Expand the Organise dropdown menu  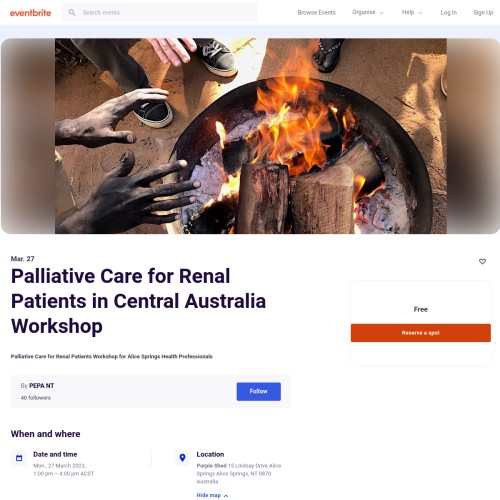(x=368, y=12)
